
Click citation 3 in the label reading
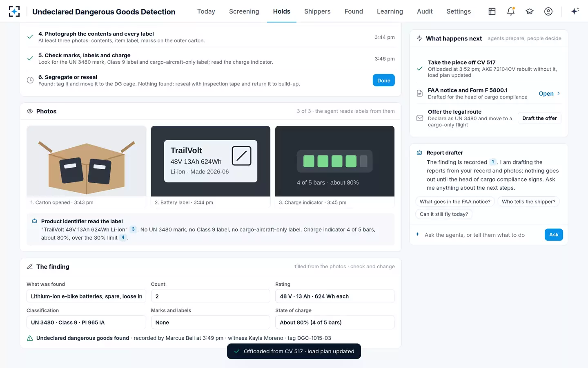[x=133, y=229]
